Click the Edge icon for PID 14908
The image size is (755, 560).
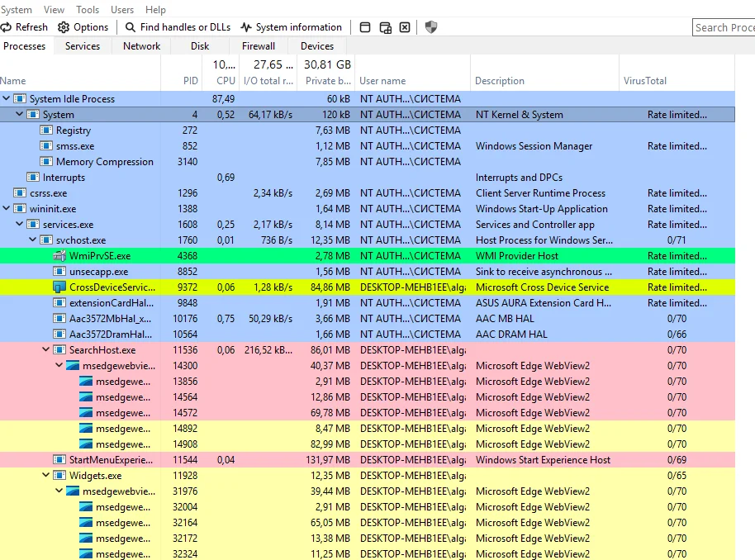[86, 444]
